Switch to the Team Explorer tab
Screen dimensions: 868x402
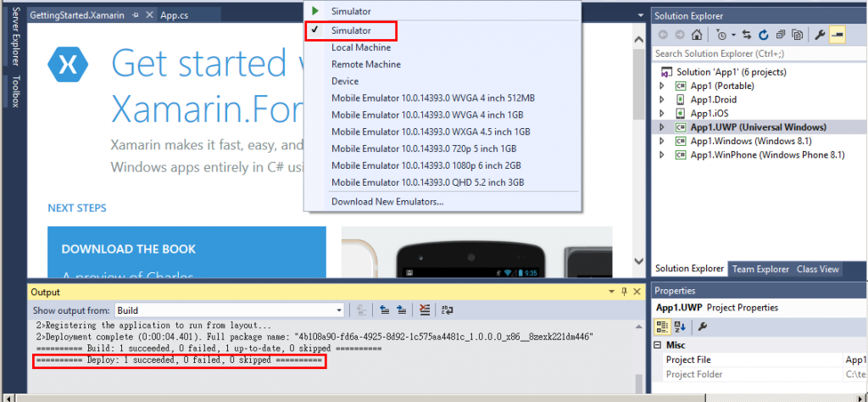(x=760, y=269)
